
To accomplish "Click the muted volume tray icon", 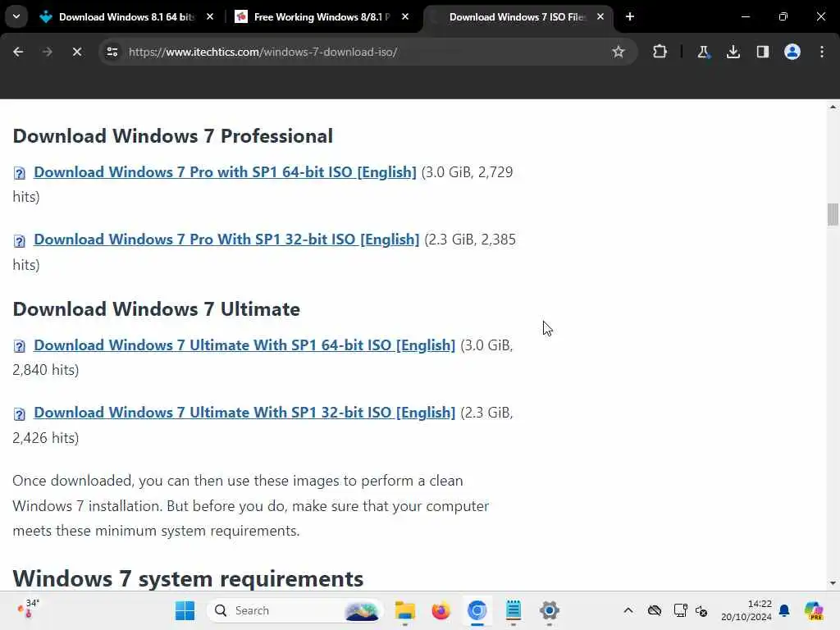I will [x=701, y=610].
